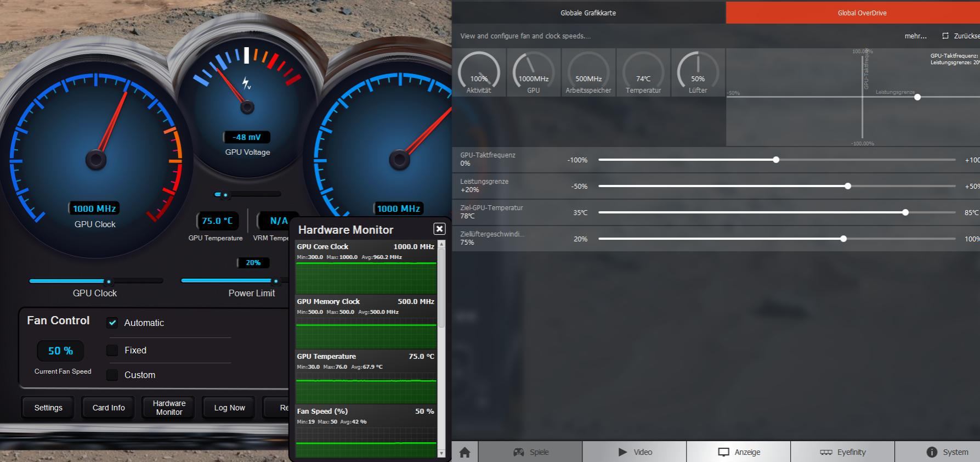Click the 1000 MHz GPU Clock readout
980x462 pixels.
(94, 209)
